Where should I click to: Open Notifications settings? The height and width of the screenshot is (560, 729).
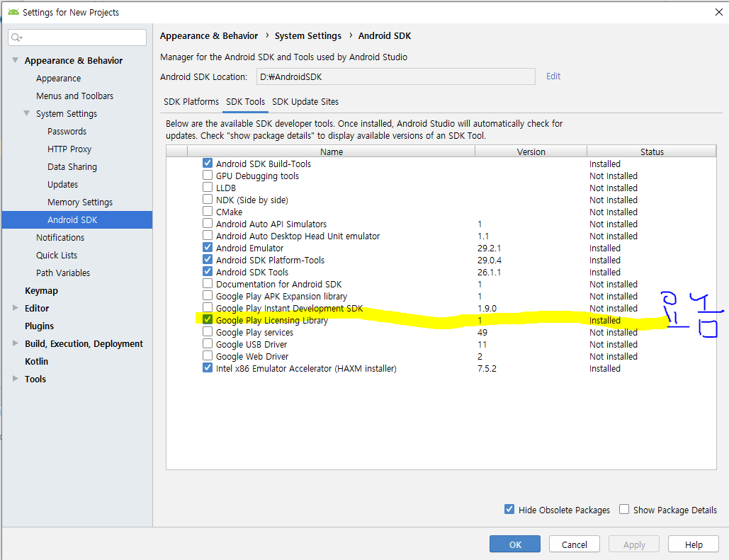point(60,237)
